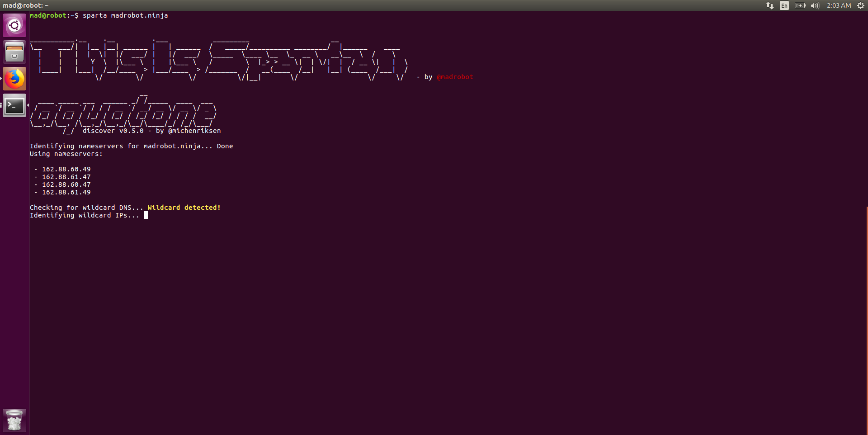Click the terminal cursor after wildcard IPs
868x435 pixels.
pyautogui.click(x=146, y=215)
